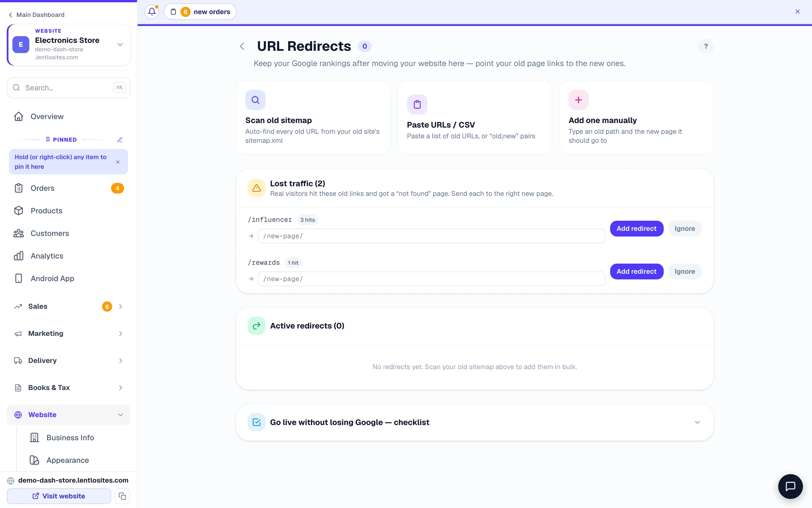Viewport: 812px width, 508px height.
Task: Add redirect for /rewards
Action: [x=637, y=271]
